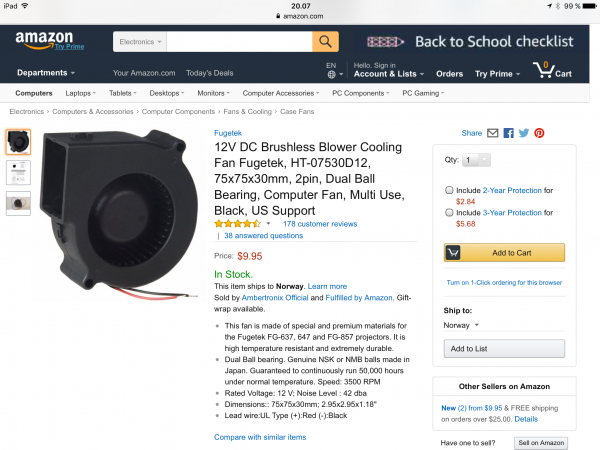The height and width of the screenshot is (450, 600).
Task: Click the Add to List button
Action: pyautogui.click(x=469, y=349)
